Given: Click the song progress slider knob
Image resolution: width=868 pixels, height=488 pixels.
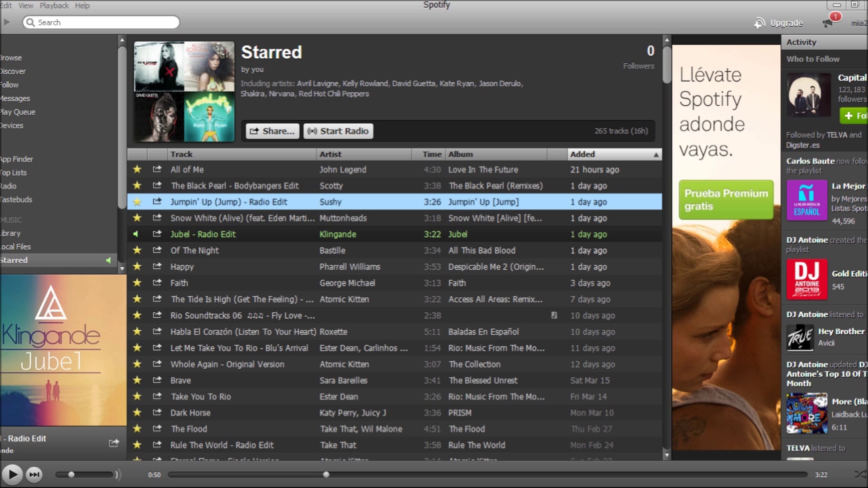Looking at the screenshot, I should (326, 474).
